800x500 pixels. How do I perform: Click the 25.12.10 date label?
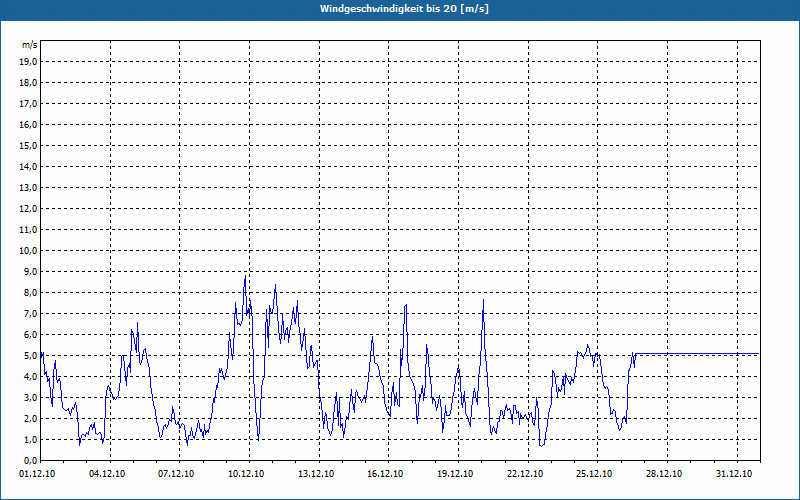(594, 474)
